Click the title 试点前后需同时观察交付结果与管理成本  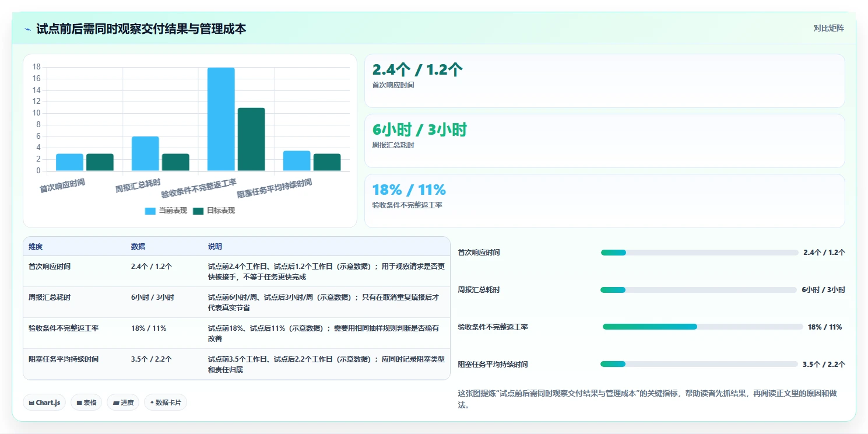pos(141,29)
